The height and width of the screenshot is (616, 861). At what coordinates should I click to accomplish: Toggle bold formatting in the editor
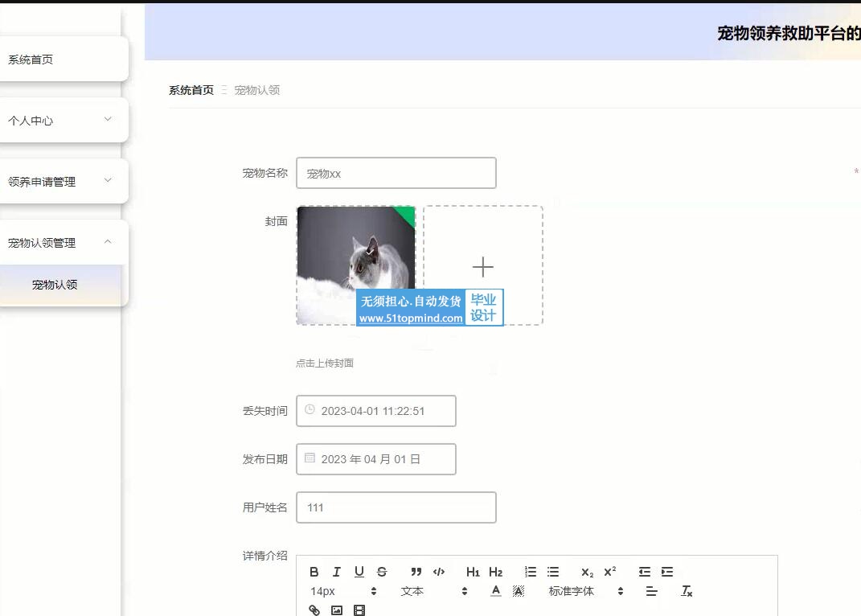(x=314, y=572)
